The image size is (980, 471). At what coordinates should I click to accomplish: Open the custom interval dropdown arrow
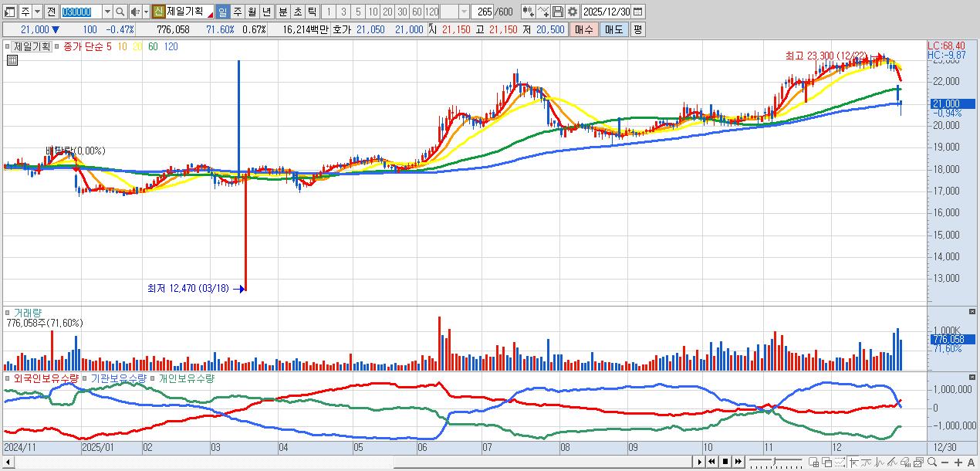pyautogui.click(x=464, y=12)
